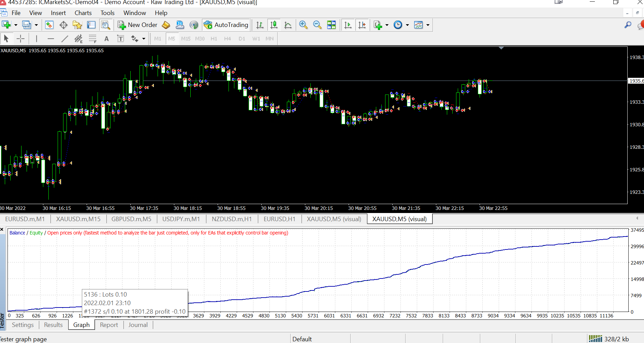
Task: Toggle auto scroll chart to end
Action: pyautogui.click(x=348, y=25)
